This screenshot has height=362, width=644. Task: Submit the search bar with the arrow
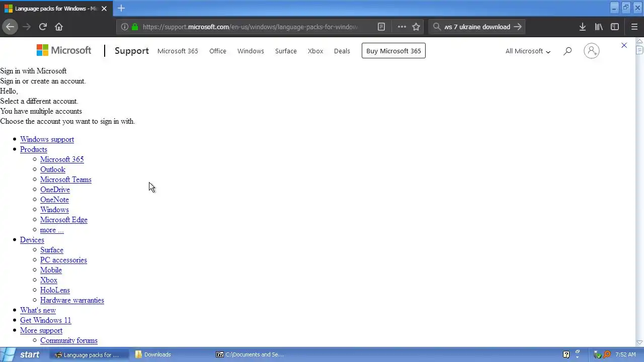pyautogui.click(x=518, y=27)
